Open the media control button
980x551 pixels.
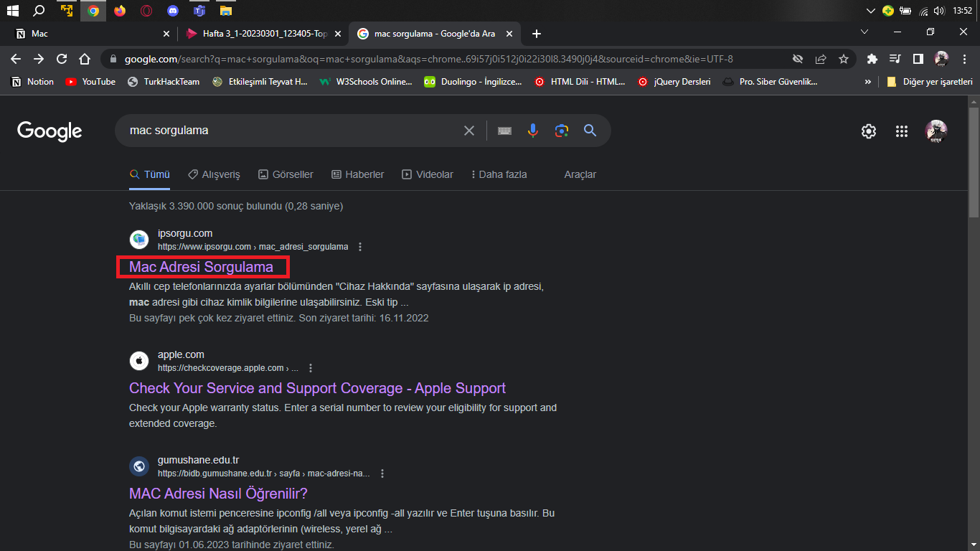(895, 59)
